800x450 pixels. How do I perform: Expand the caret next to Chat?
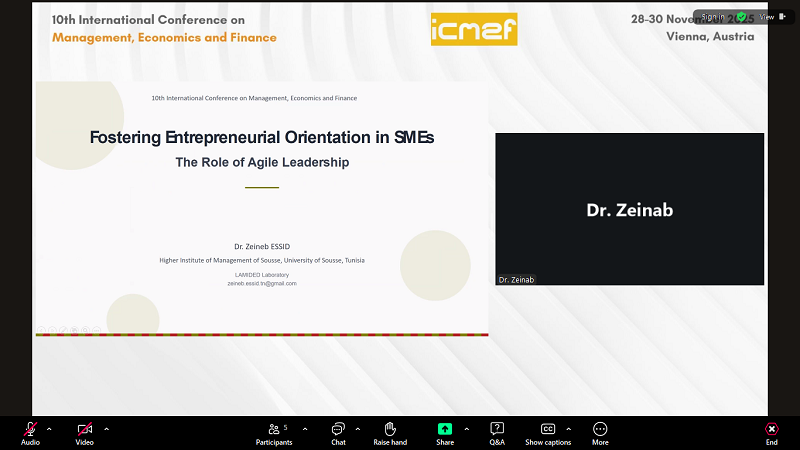tap(357, 428)
